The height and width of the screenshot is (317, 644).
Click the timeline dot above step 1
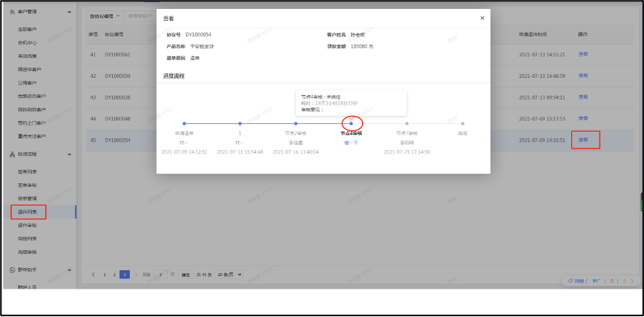click(240, 123)
